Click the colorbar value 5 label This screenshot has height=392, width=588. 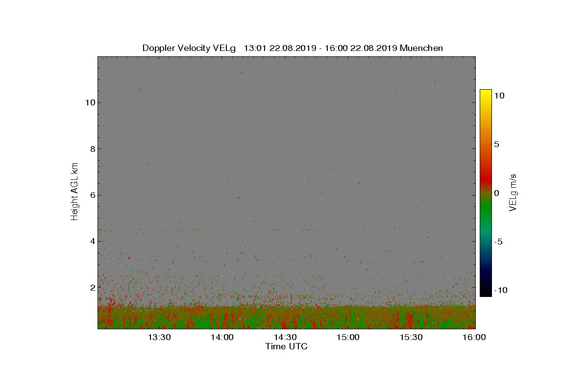click(496, 145)
